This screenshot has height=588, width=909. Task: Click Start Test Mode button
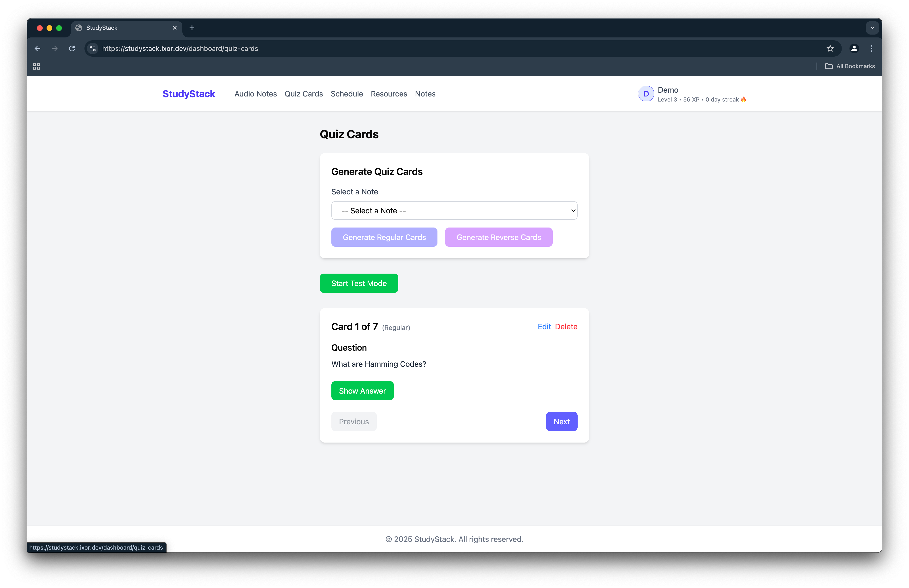click(x=359, y=283)
